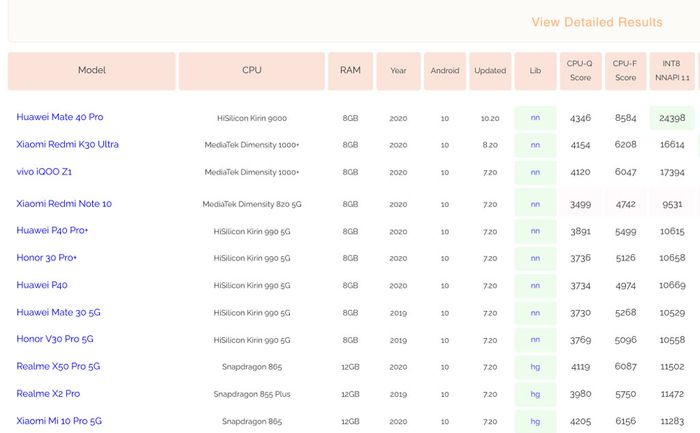Sort by the Android column header
Screen dimensions: 700x433
[445, 71]
